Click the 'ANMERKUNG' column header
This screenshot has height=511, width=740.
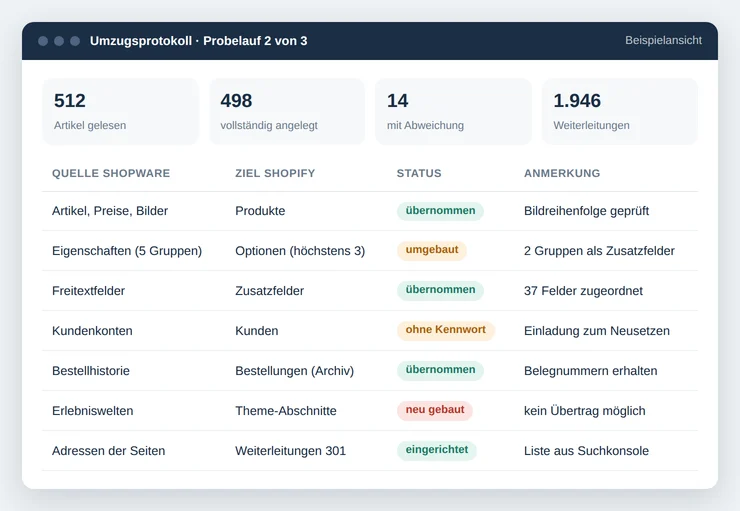point(562,173)
